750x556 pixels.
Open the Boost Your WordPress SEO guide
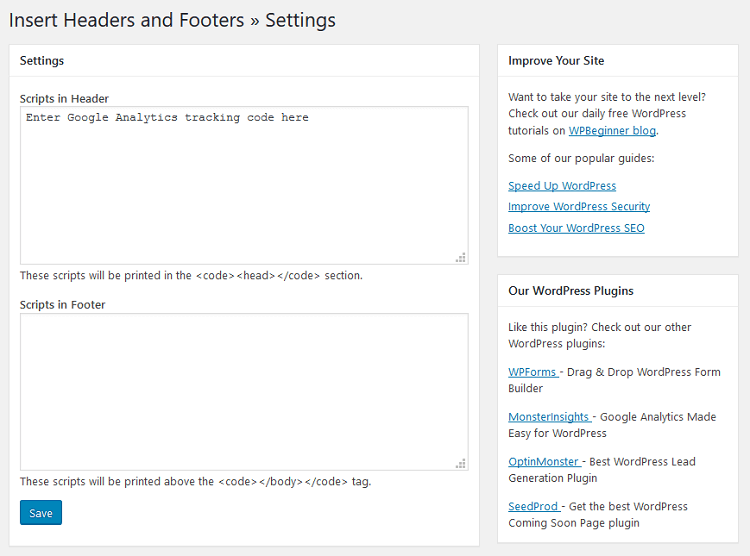576,228
